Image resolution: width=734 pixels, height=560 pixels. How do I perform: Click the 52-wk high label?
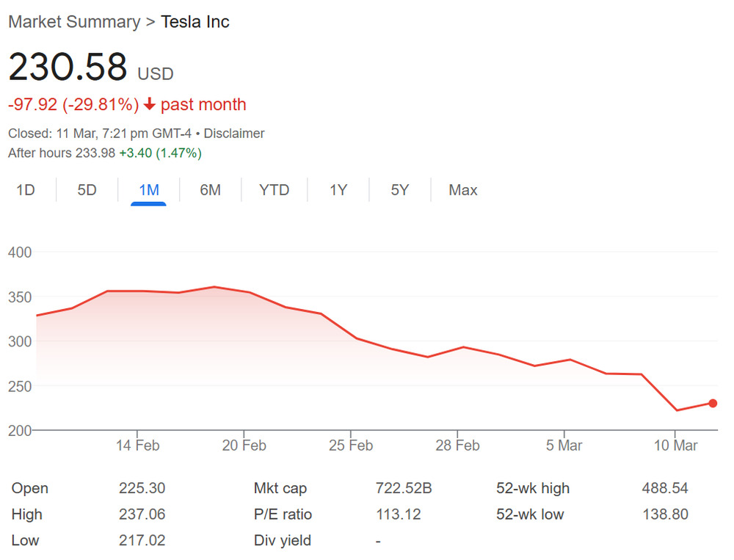(533, 488)
